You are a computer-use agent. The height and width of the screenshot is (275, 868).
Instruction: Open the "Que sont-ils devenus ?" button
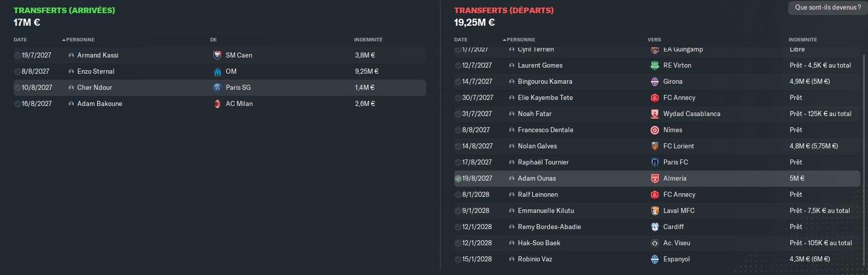828,8
